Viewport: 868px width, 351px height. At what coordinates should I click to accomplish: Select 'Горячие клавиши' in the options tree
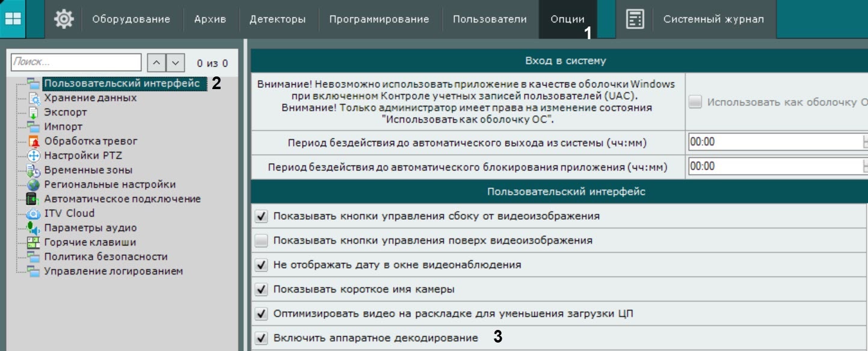pyautogui.click(x=90, y=243)
